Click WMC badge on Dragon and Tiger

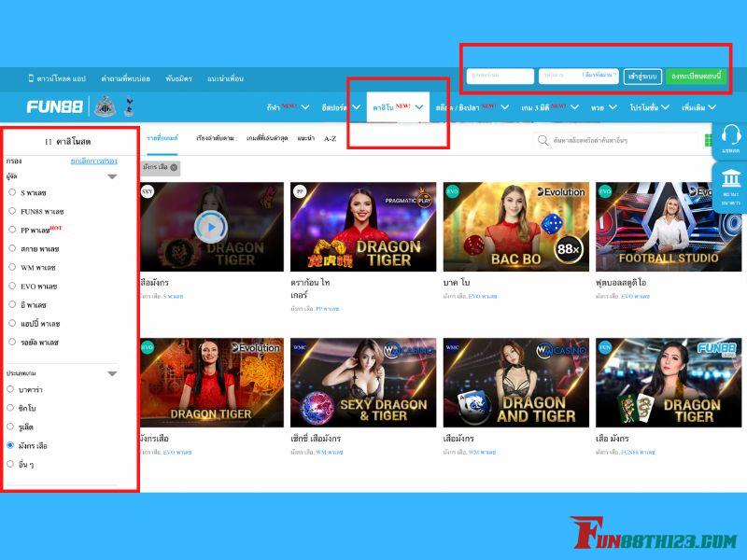coord(452,347)
